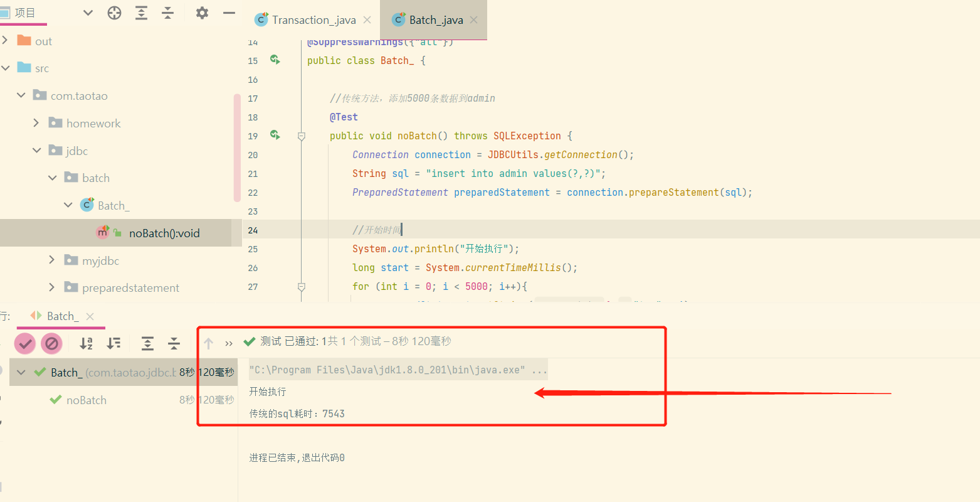Click 进程已结束,退出代码0 console line
This screenshot has width=980, height=502.
coord(297,457)
